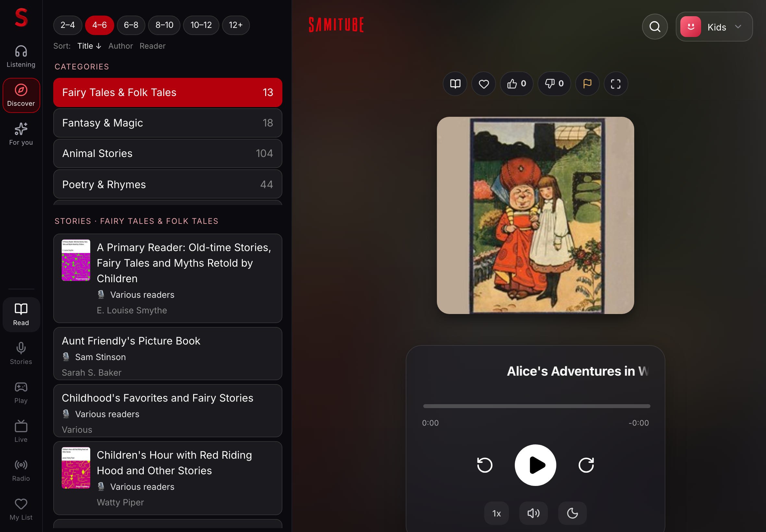The height and width of the screenshot is (532, 766).
Task: Click author name Watty Piper
Action: click(120, 502)
